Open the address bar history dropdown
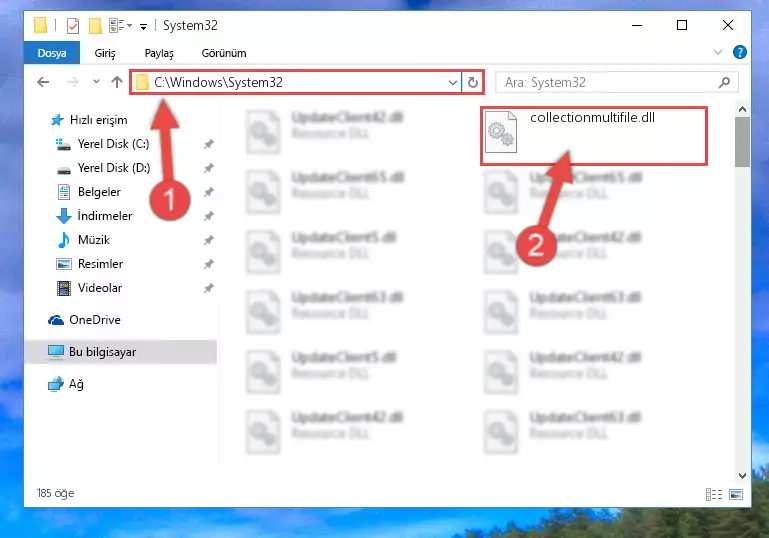The width and height of the screenshot is (769, 538). click(453, 82)
